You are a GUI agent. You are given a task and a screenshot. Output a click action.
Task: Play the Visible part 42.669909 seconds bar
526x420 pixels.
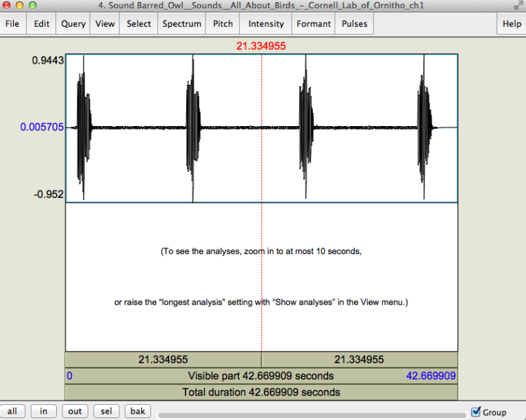(x=261, y=376)
